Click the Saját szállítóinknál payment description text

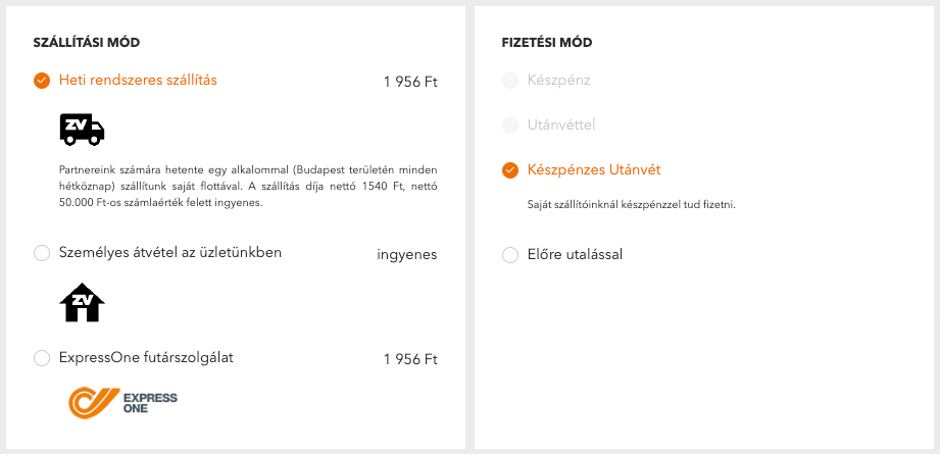(631, 205)
